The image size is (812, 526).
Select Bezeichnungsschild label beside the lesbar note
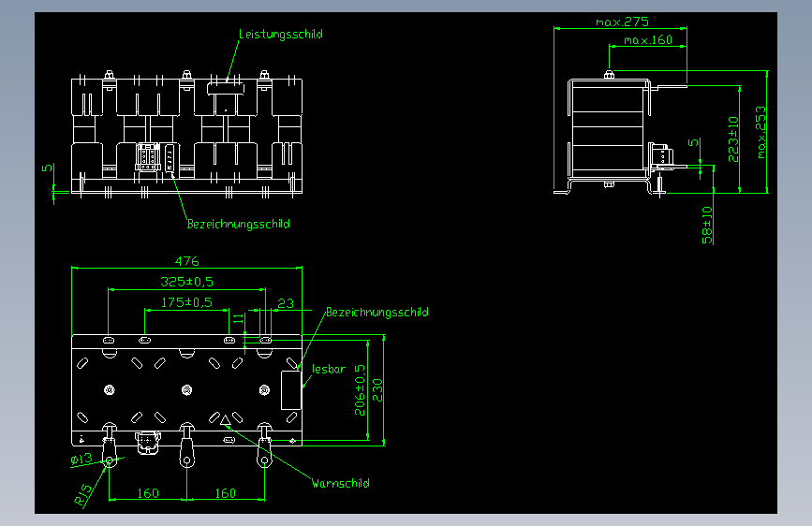377,313
